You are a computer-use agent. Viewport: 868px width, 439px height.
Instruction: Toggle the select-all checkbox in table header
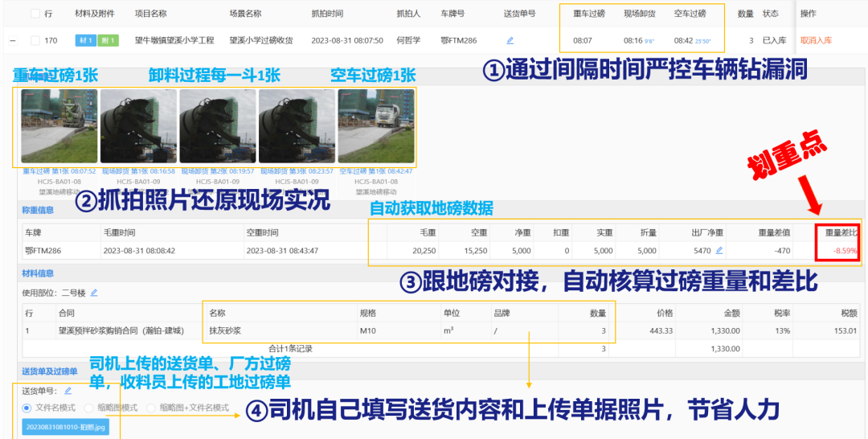point(35,14)
